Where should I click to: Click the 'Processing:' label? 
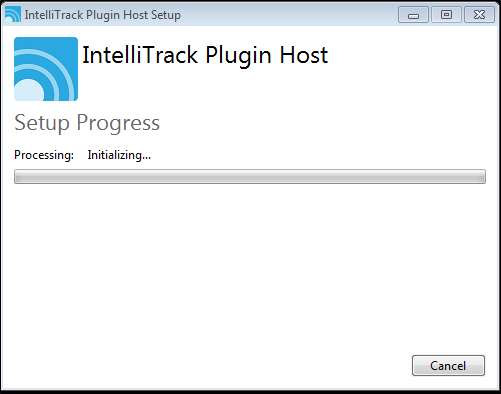[x=44, y=155]
